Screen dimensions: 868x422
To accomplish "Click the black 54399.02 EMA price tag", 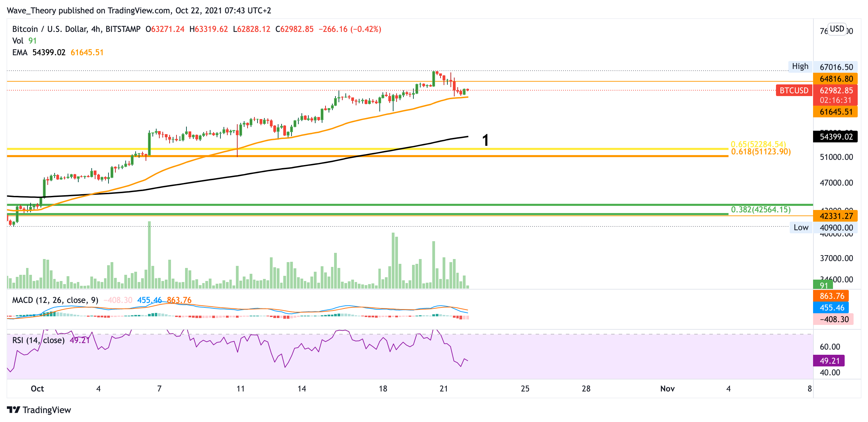I will [836, 137].
